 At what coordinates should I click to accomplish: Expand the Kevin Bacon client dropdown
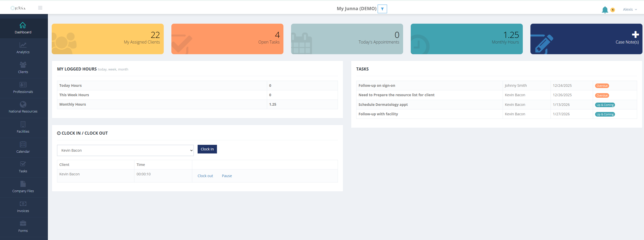click(125, 150)
